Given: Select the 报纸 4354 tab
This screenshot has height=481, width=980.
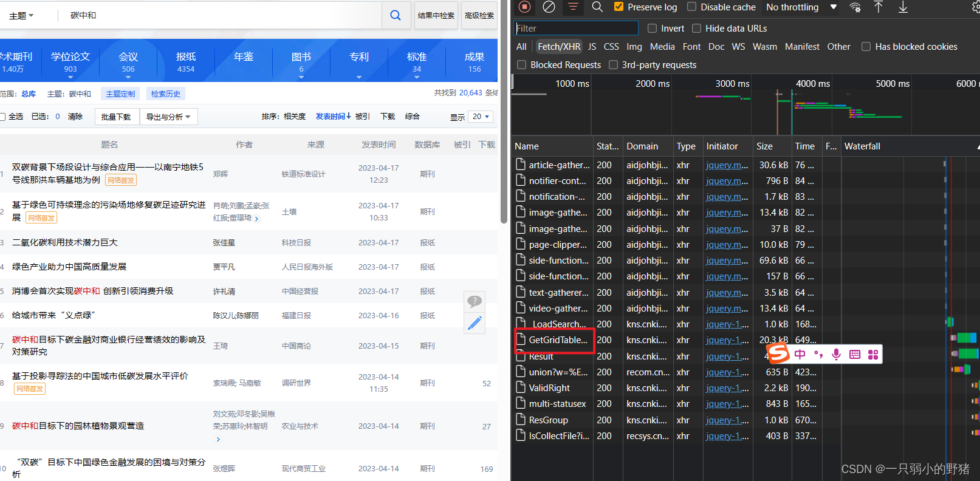Looking at the screenshot, I should click(x=186, y=61).
